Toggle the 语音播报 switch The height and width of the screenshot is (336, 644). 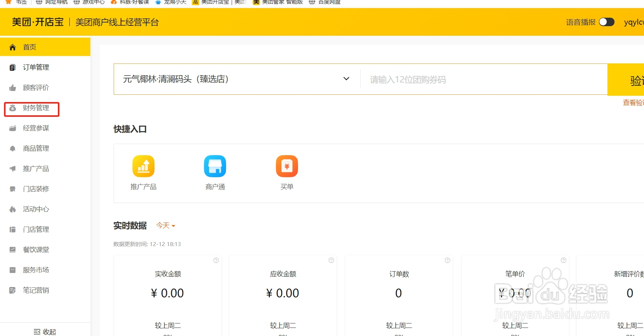click(606, 22)
